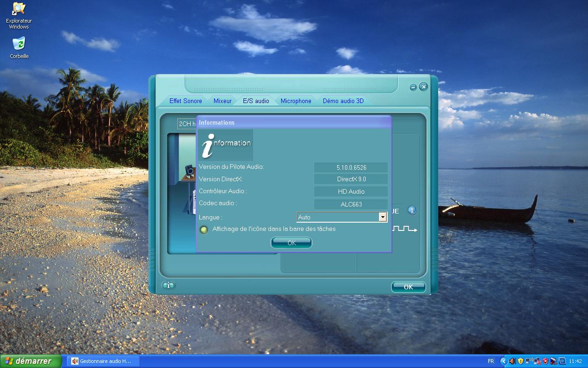Click the yellow security shield tray icon
This screenshot has height=368, width=588.
click(x=520, y=361)
